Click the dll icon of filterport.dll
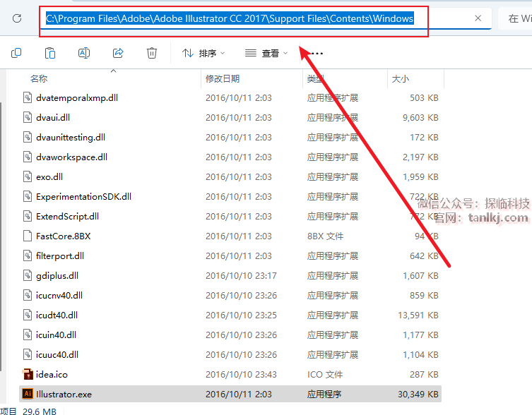The image size is (532, 415). [x=28, y=256]
